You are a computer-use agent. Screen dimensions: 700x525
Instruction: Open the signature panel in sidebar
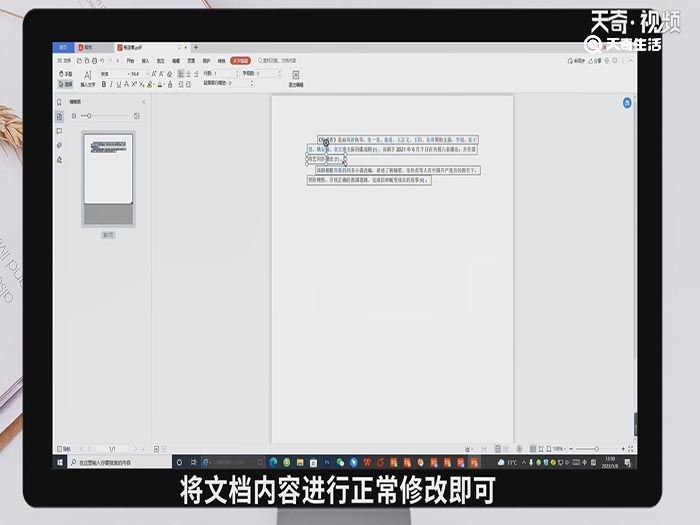point(59,159)
